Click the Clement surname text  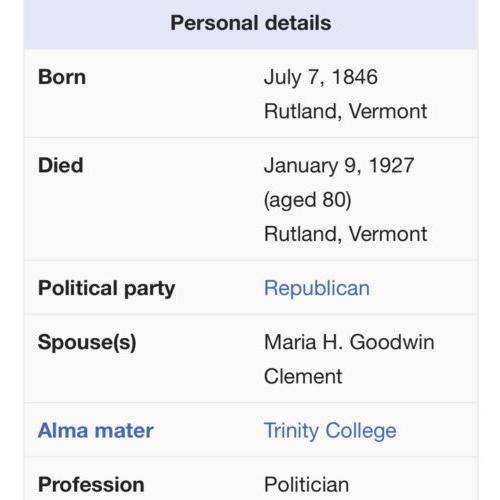[x=303, y=377]
